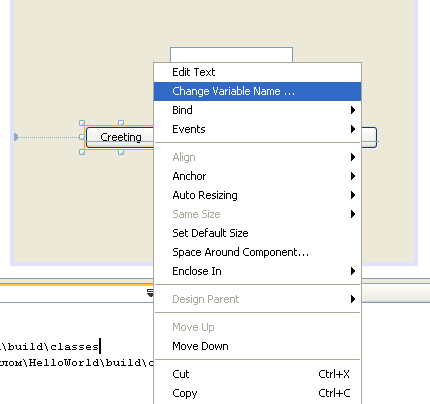
Task: Choose Set Default Size
Action: pyautogui.click(x=257, y=233)
